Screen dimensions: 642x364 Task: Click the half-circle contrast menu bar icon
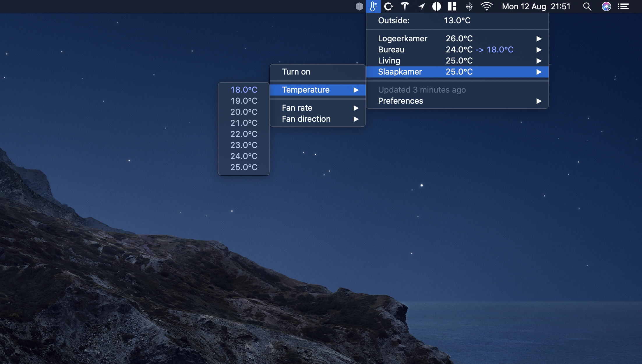(x=436, y=6)
